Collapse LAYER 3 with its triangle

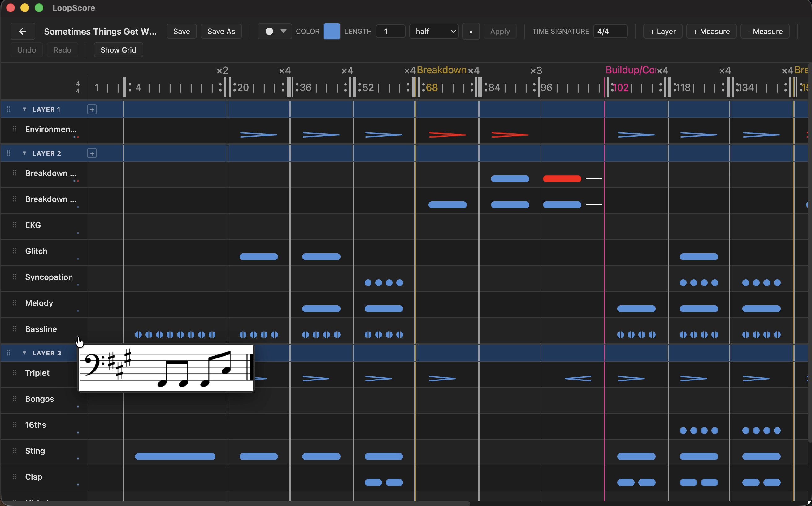tap(24, 353)
